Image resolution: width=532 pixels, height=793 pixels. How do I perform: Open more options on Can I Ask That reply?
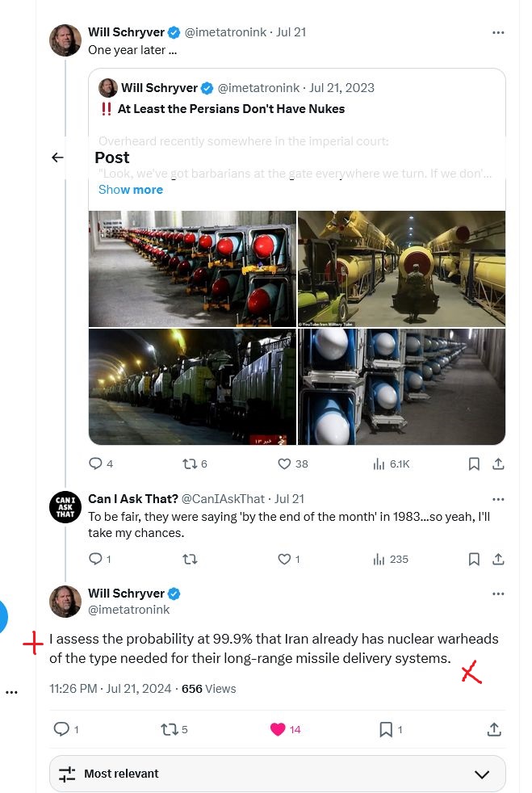tap(498, 499)
